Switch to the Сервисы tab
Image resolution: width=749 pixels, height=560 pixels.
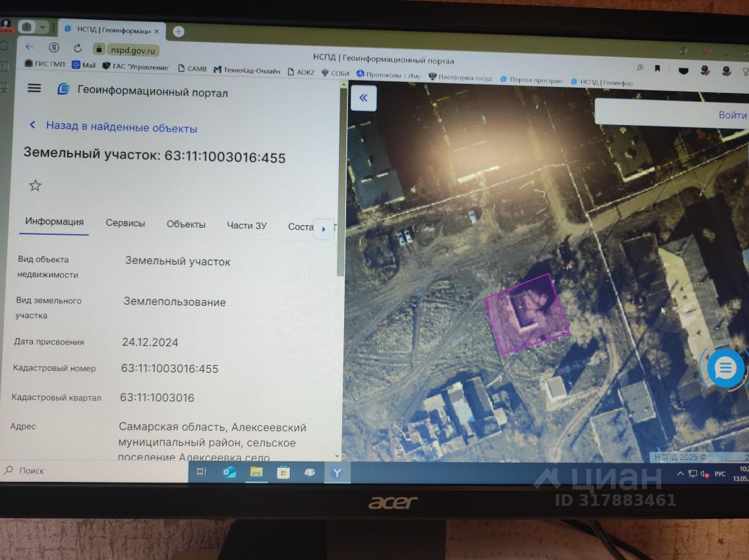tap(125, 223)
